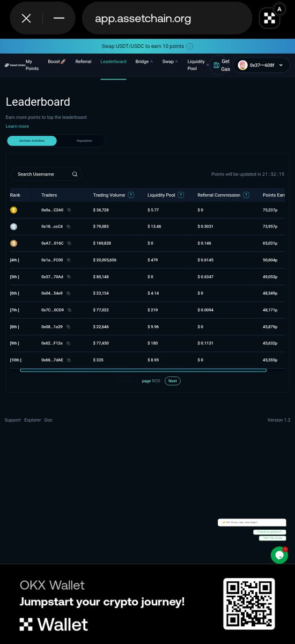This screenshot has width=295, height=644.
Task: Click the Get Gas button
Action: coord(221,65)
